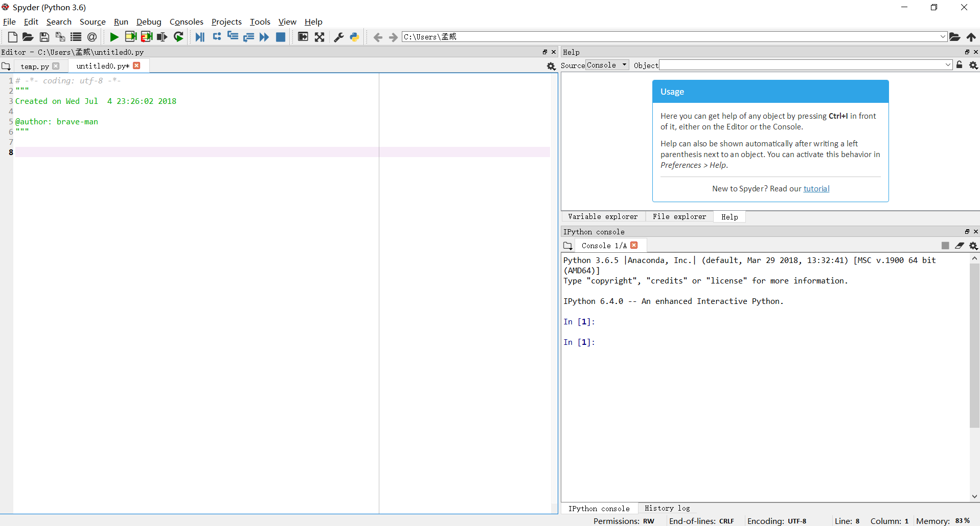The width and height of the screenshot is (980, 526).
Task: Close the Help pane
Action: (x=976, y=52)
